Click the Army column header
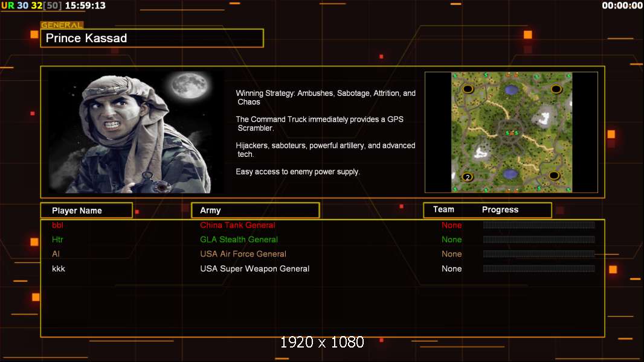This screenshot has height=362, width=644. (255, 211)
